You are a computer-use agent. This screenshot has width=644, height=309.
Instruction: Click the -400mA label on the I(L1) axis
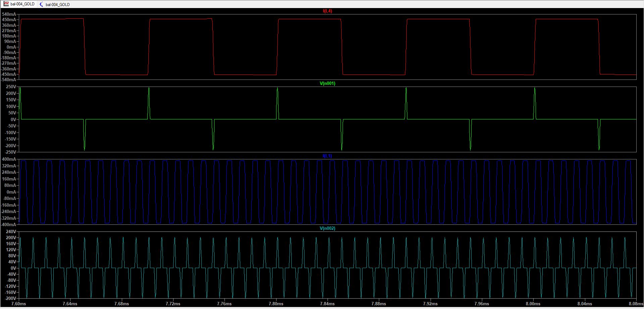click(8, 225)
